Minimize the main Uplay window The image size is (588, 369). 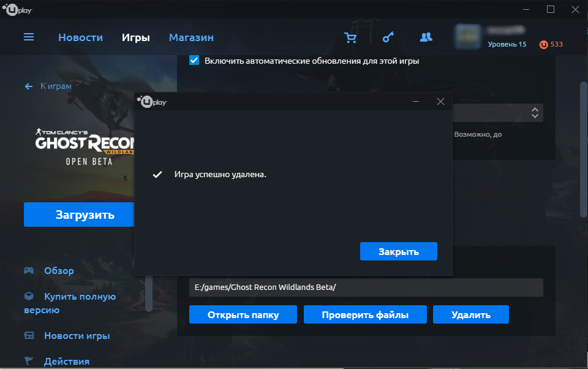tap(526, 9)
